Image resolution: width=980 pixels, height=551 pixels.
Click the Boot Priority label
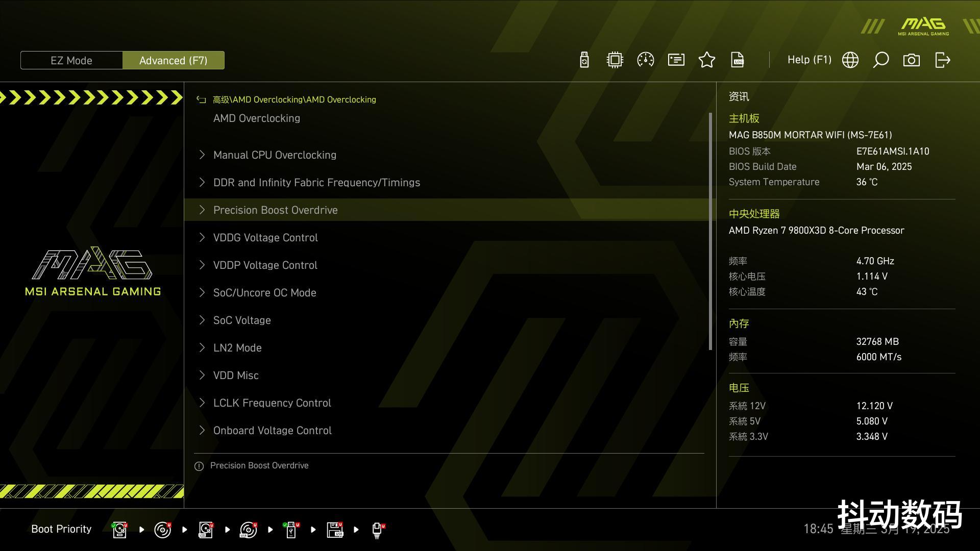point(61,529)
